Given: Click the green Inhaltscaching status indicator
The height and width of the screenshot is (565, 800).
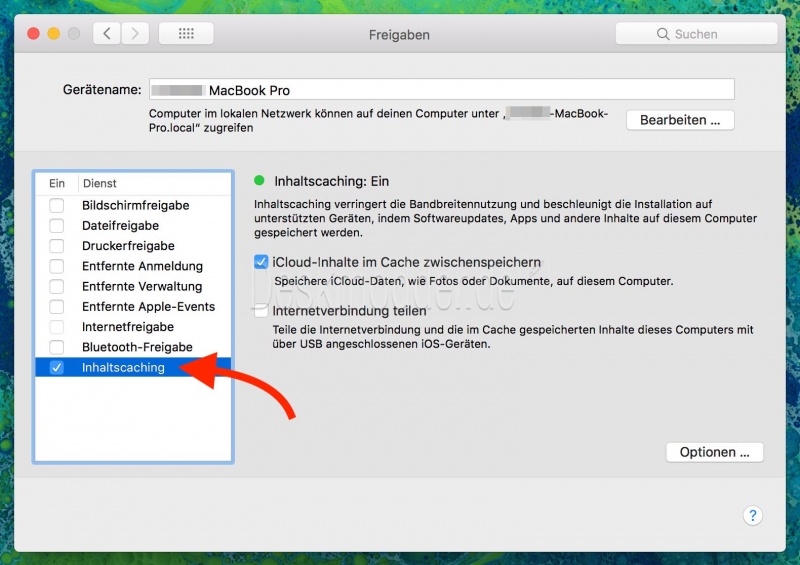Looking at the screenshot, I should pos(260,181).
